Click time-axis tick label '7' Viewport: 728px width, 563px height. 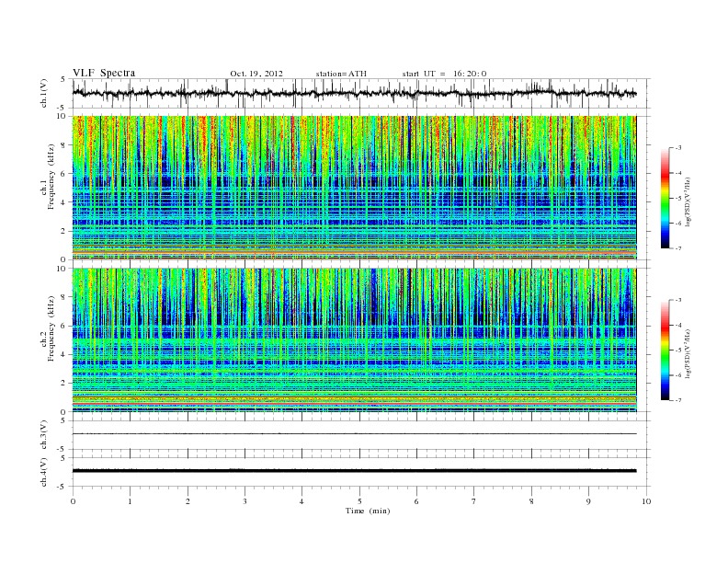(x=474, y=501)
